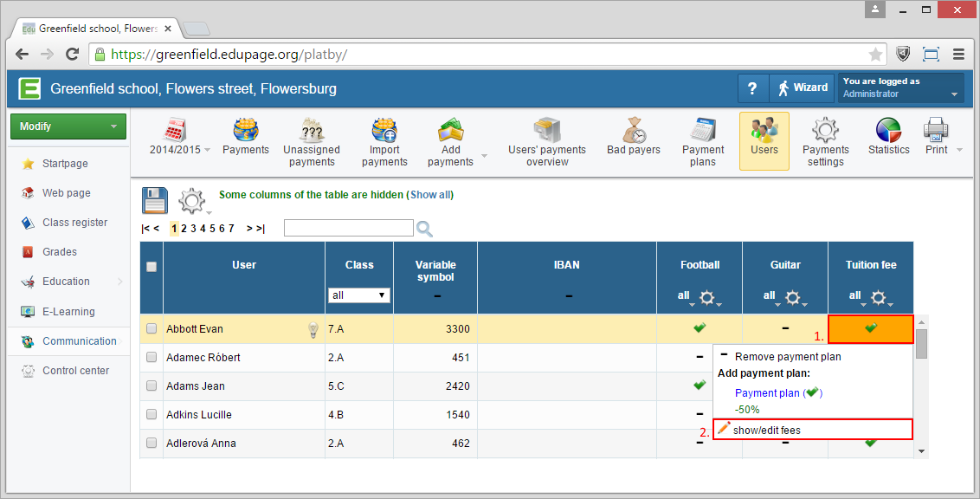Open Tuition fee column gear settings
This screenshot has width=980, height=499.
(x=879, y=298)
